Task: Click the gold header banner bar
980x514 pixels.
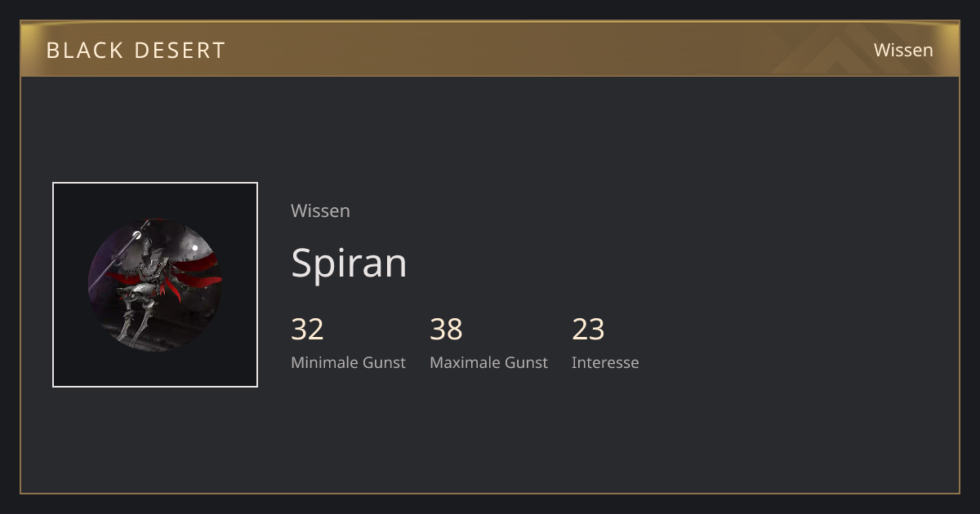Action: coord(490,49)
